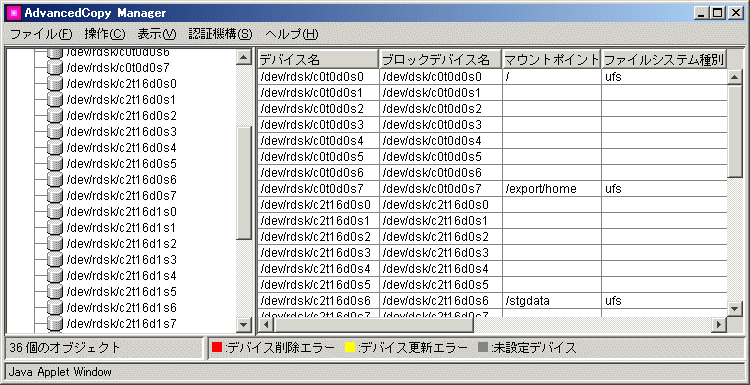Viewport: 750px width, 385px height.
Task: Select table cell /dev/dsk/c0t0d0s1
Action: coord(441,92)
